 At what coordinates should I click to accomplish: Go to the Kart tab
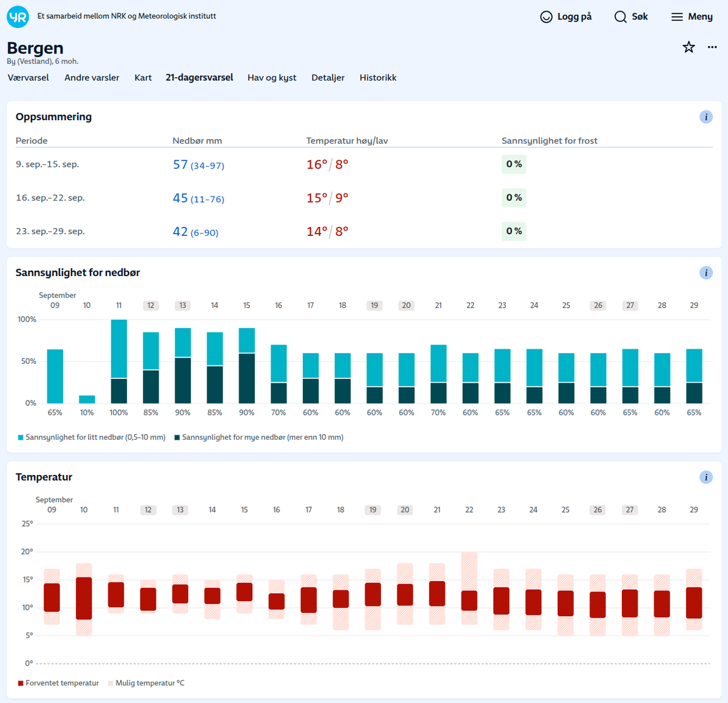[143, 78]
